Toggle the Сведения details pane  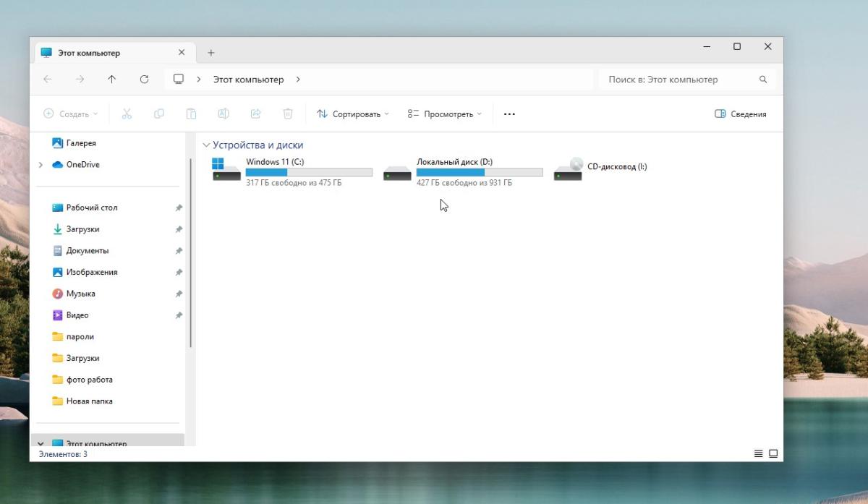coord(740,114)
